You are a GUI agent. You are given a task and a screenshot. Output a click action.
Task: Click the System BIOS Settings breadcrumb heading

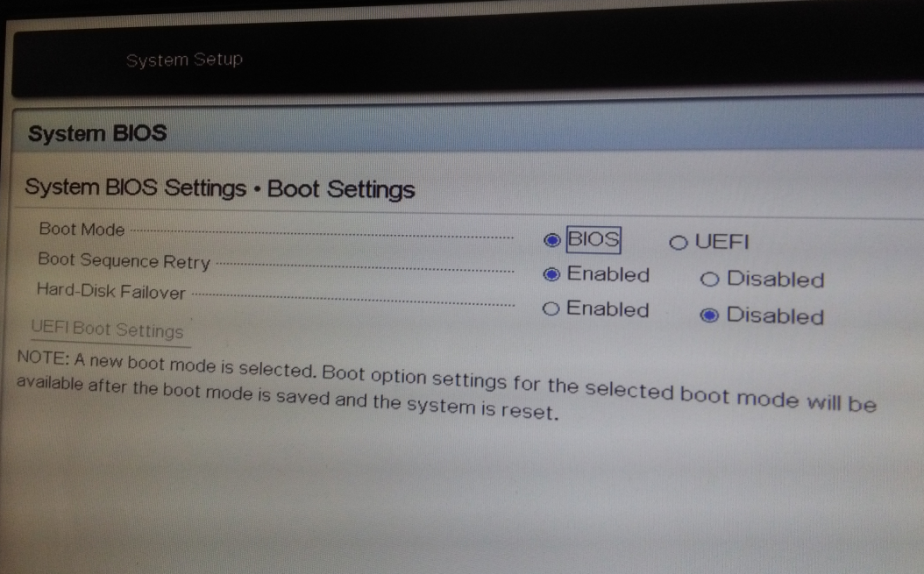pos(220,188)
